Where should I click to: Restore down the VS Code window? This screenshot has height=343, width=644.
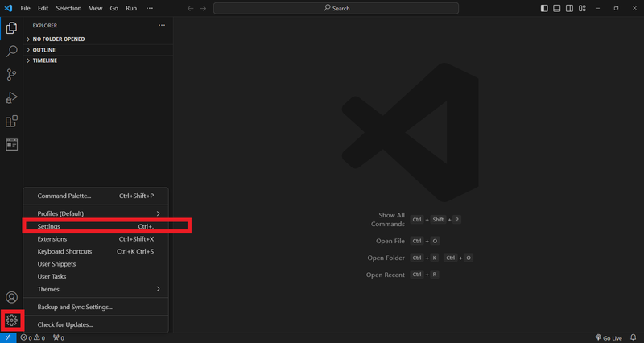[616, 8]
